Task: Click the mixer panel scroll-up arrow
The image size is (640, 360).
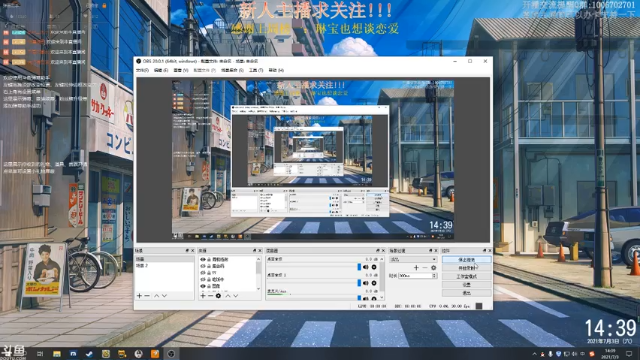Action: [x=382, y=259]
